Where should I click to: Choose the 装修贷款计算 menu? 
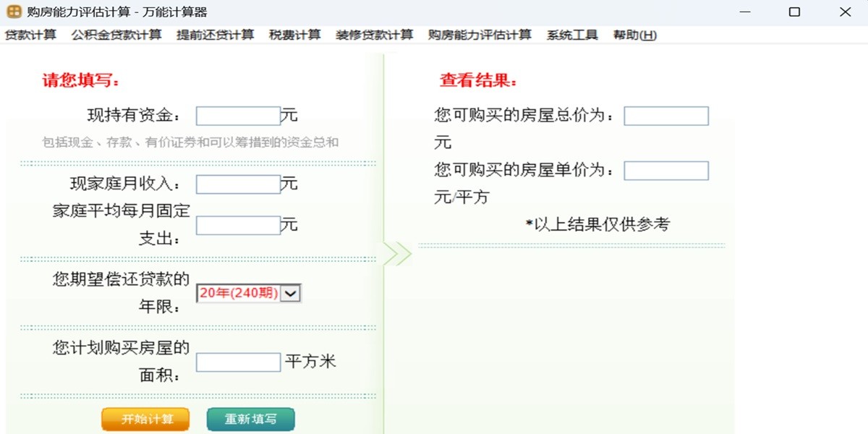coord(375,35)
